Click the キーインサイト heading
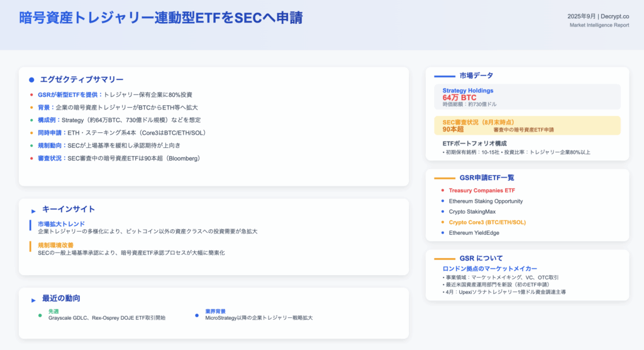This screenshot has height=350, width=644. click(x=68, y=209)
